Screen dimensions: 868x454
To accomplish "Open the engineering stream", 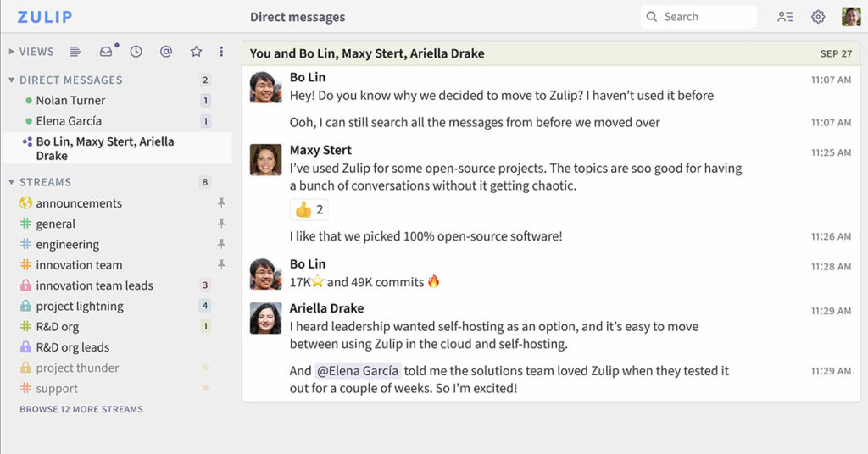I will click(67, 245).
